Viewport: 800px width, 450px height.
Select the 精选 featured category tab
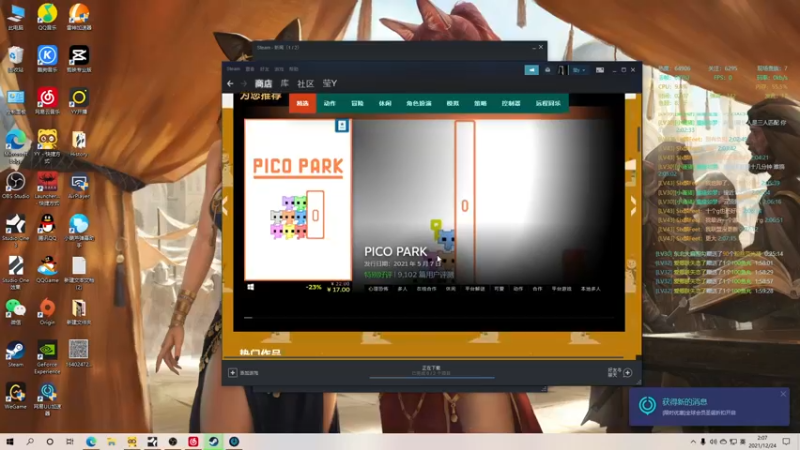click(x=303, y=103)
